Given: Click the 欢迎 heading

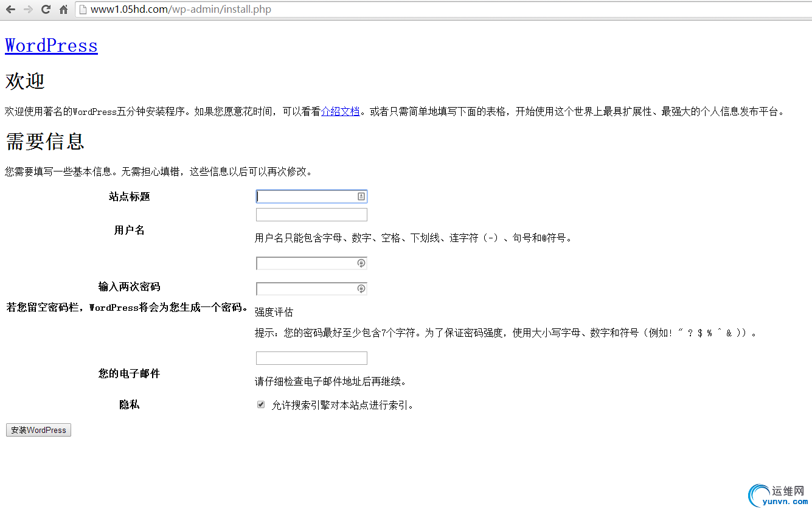Looking at the screenshot, I should (25, 81).
